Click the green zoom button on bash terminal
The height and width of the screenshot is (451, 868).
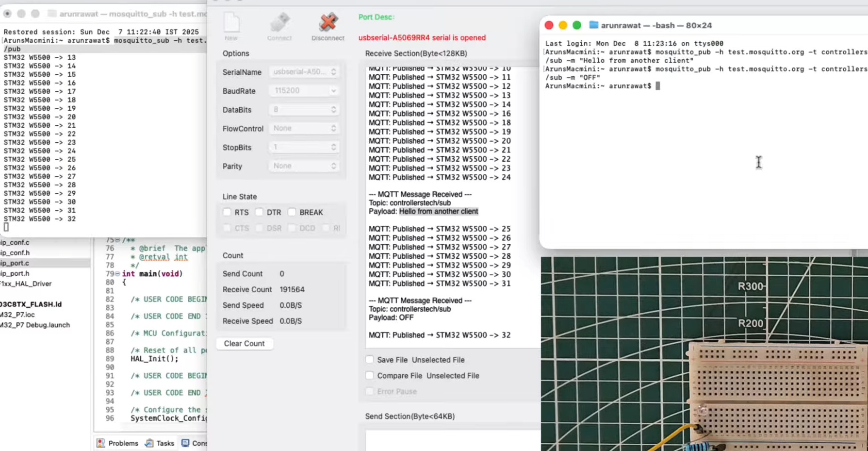coord(576,25)
